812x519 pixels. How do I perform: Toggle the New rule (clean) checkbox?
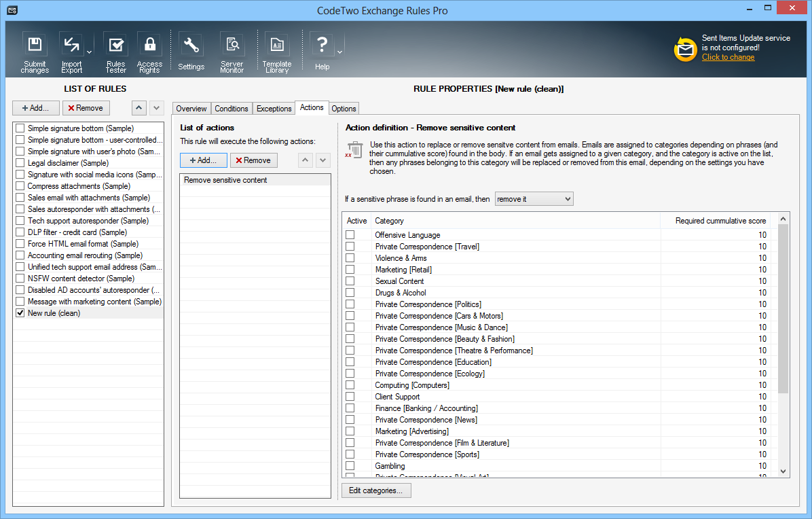[x=20, y=313]
